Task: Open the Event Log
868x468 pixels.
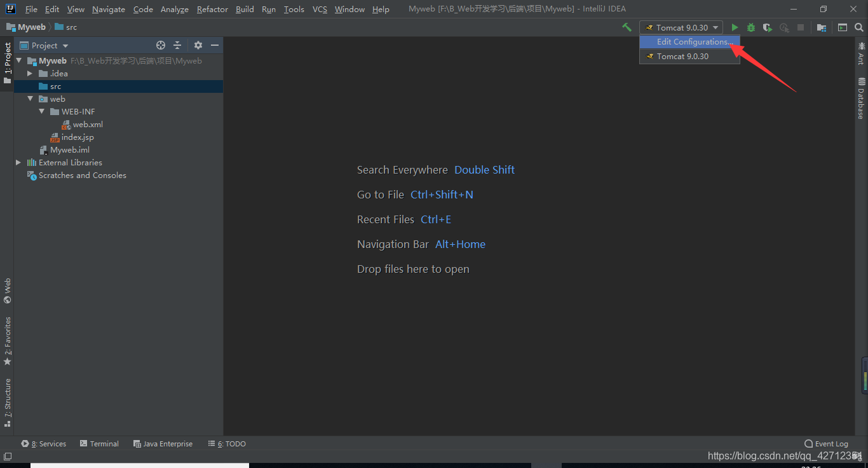Action: (x=826, y=444)
